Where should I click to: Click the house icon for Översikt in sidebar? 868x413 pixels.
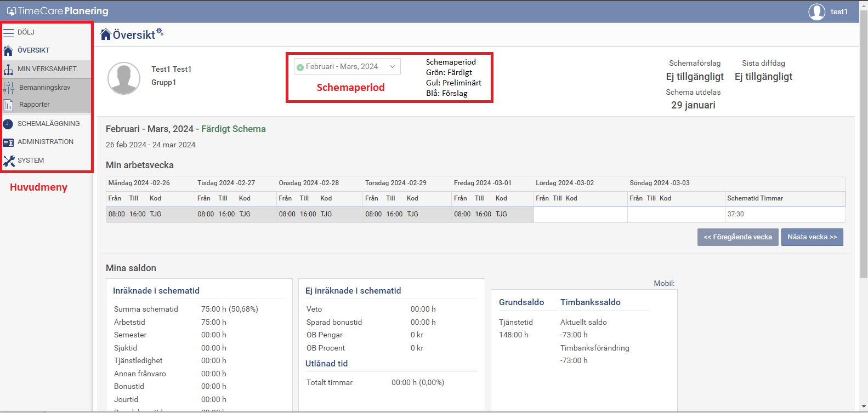click(8, 50)
